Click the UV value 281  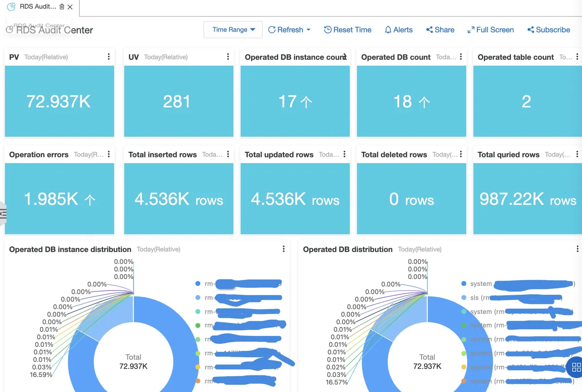pos(177,101)
